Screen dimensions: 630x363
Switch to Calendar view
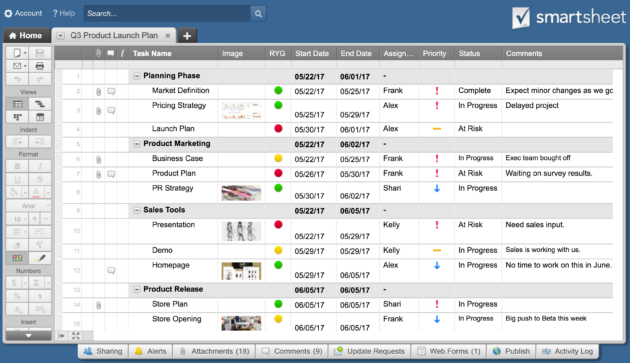click(40, 117)
